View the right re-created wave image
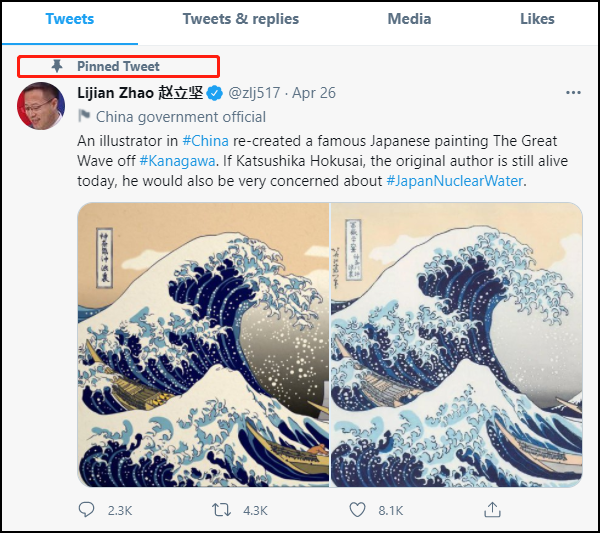This screenshot has width=600, height=533. tap(456, 344)
